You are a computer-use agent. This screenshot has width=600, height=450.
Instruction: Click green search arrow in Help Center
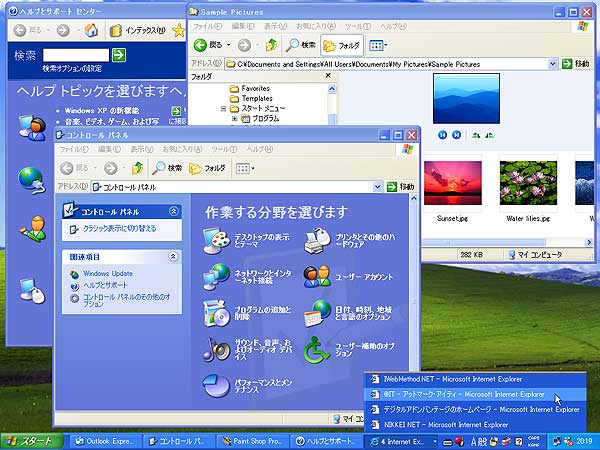(x=119, y=55)
